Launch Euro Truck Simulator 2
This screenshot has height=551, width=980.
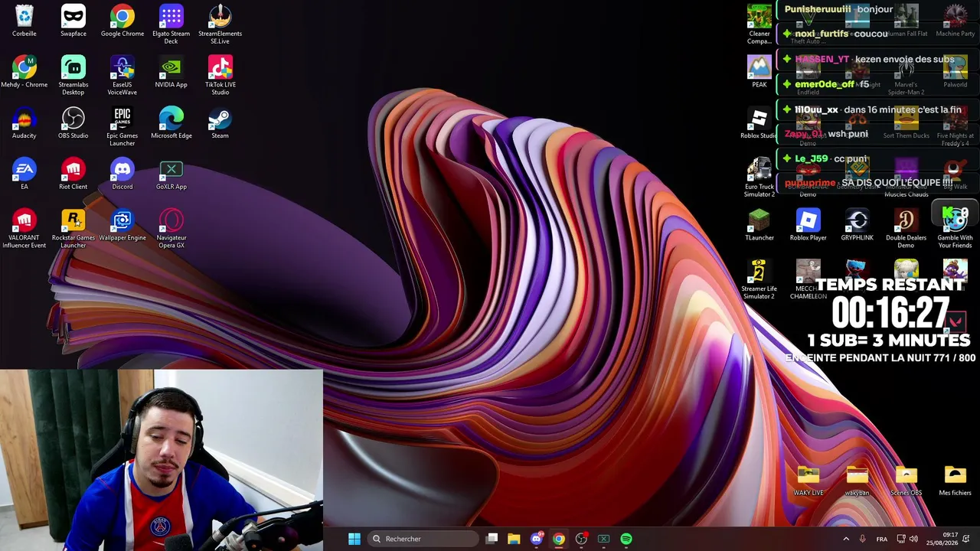[x=759, y=177]
